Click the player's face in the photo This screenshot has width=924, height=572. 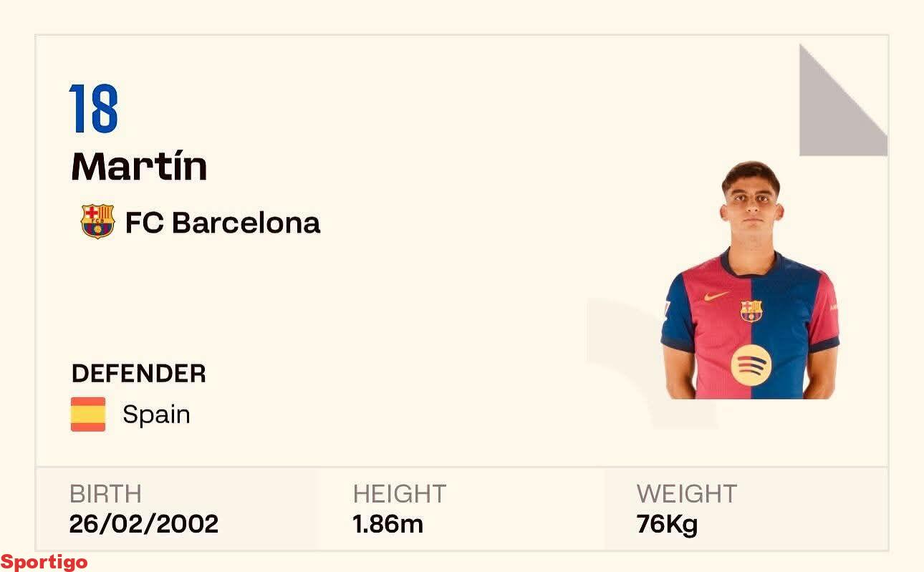[751, 204]
